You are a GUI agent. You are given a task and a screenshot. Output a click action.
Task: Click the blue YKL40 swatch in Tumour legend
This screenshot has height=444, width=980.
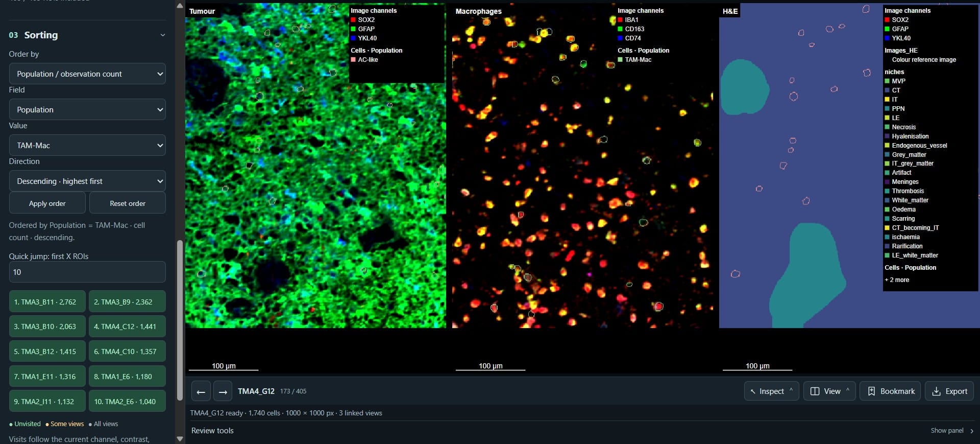point(353,38)
